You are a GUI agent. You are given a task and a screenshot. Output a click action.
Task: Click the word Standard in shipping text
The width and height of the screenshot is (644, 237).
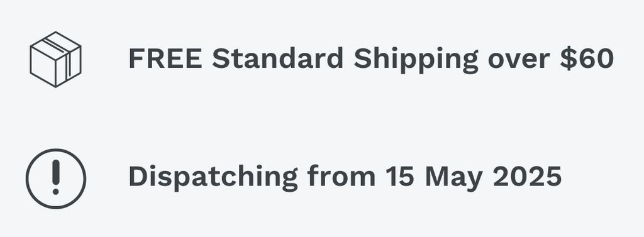pos(277,58)
